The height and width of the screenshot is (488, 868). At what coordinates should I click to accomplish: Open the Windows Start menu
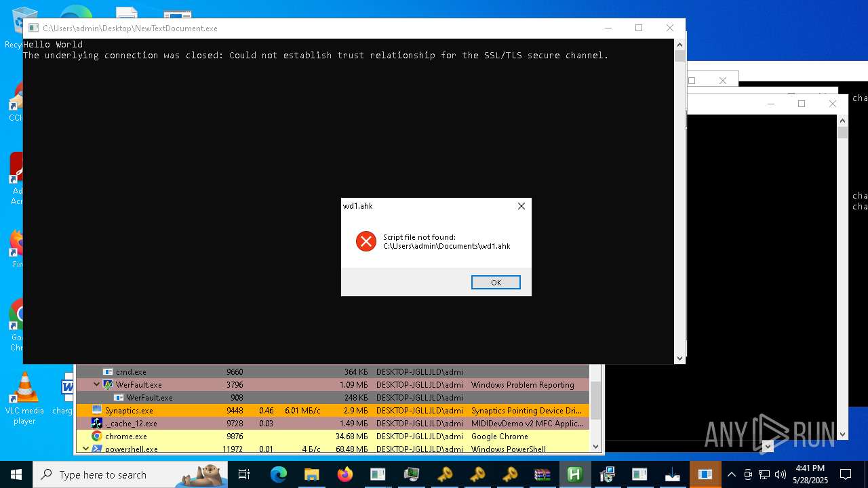tap(16, 474)
